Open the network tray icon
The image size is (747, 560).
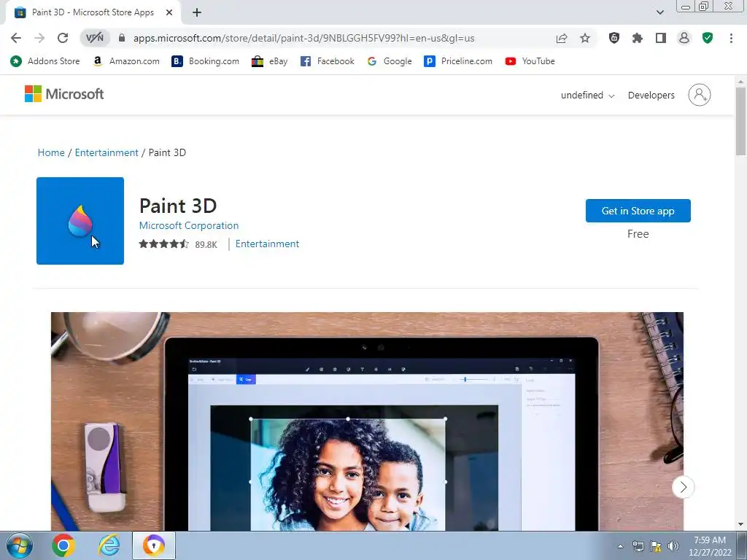638,546
